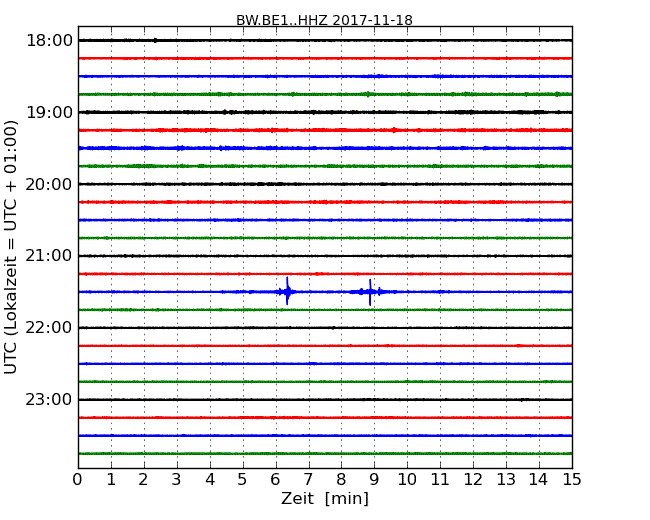Click the 21:00 time tick label
The width and height of the screenshot is (650, 520).
(x=49, y=256)
